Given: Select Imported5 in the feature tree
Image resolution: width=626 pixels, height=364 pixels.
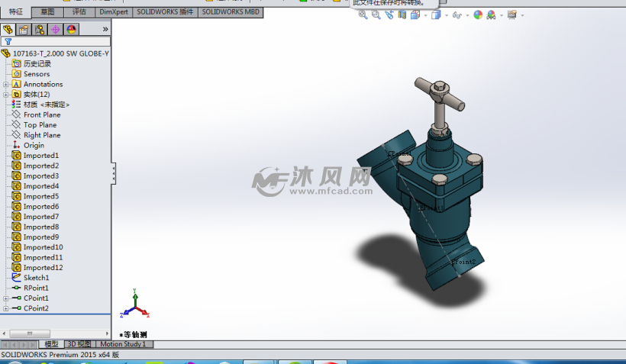Looking at the screenshot, I should point(40,196).
